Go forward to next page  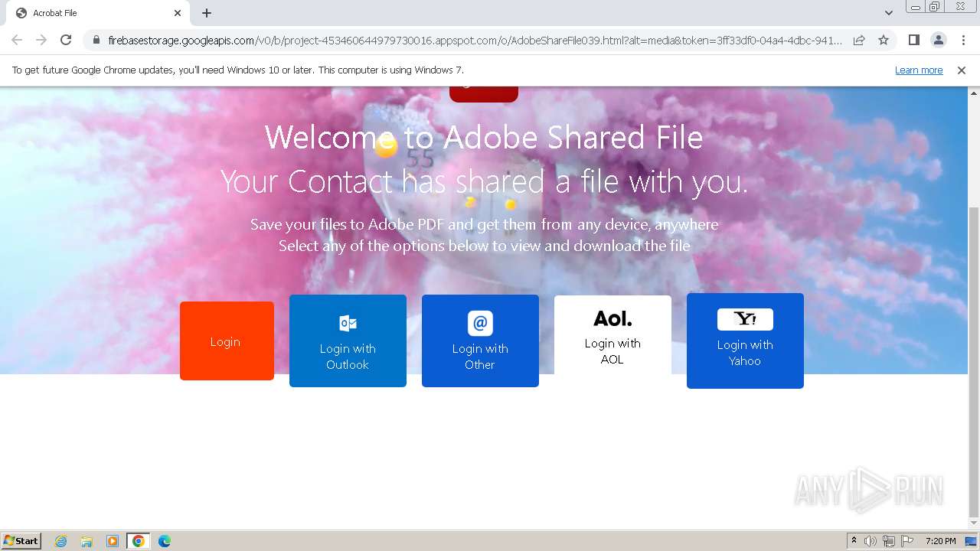point(41,40)
